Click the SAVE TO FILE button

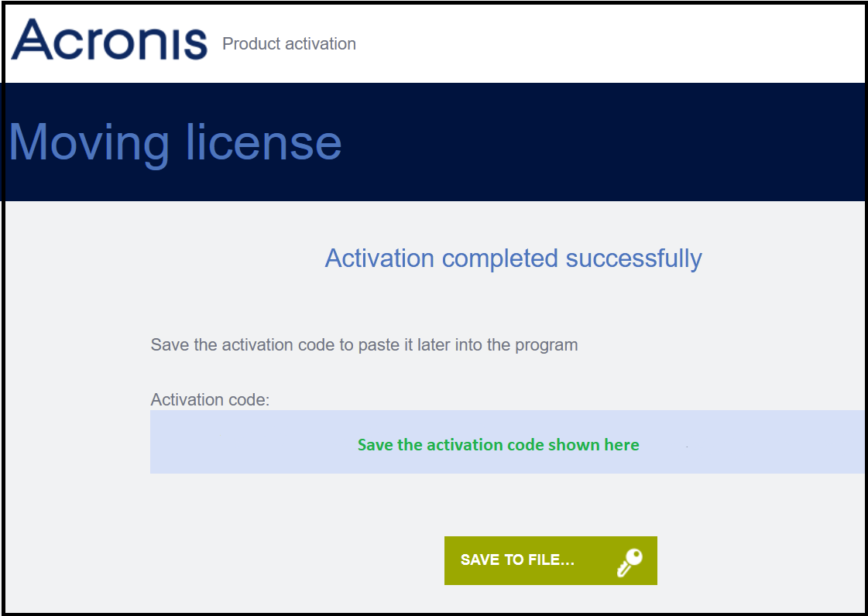551,560
